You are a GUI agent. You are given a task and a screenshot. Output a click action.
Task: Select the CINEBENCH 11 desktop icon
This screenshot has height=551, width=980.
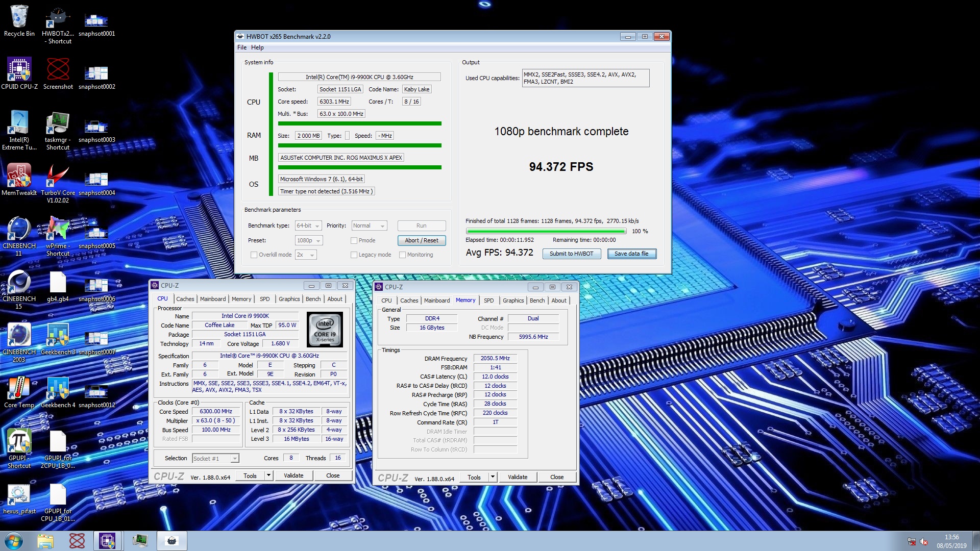pos(19,237)
